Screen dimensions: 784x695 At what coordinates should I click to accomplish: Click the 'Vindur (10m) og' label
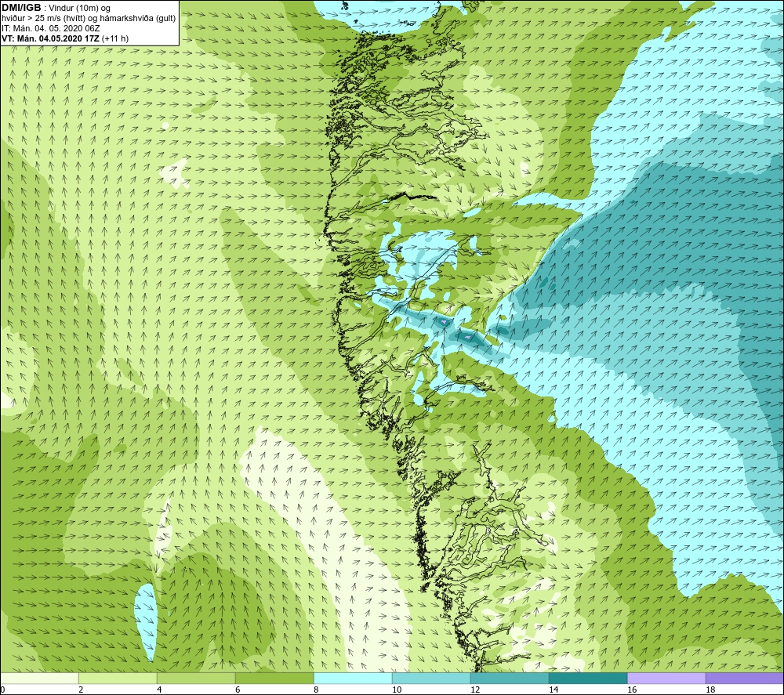(x=80, y=9)
